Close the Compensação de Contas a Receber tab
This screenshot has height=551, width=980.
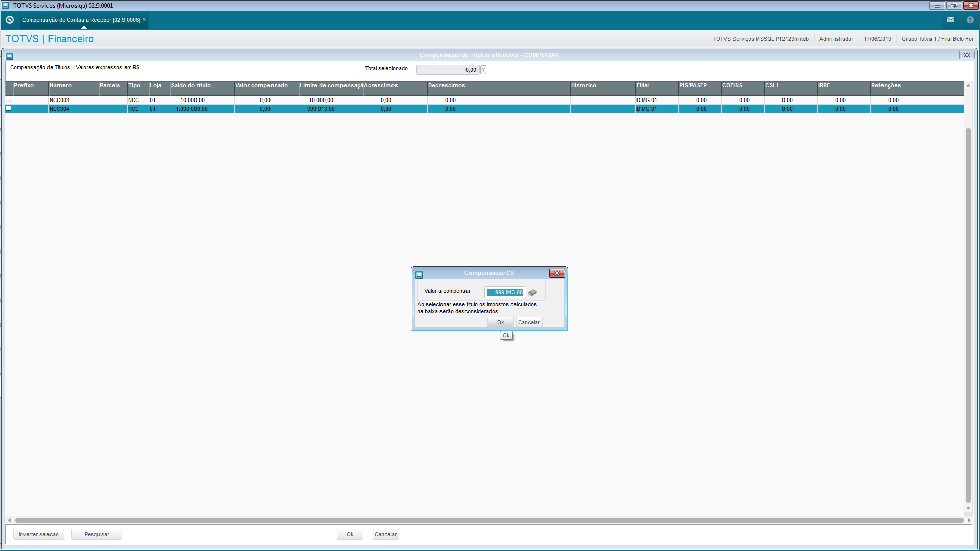pyautogui.click(x=144, y=20)
